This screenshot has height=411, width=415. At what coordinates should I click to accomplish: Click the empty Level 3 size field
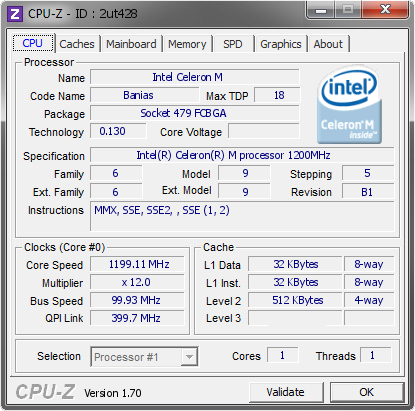295,318
